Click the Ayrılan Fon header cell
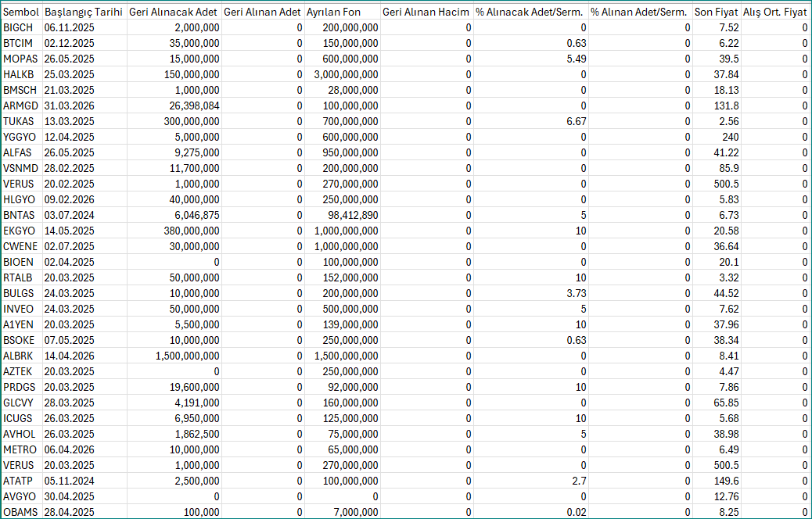The image size is (812, 519). [x=343, y=12]
